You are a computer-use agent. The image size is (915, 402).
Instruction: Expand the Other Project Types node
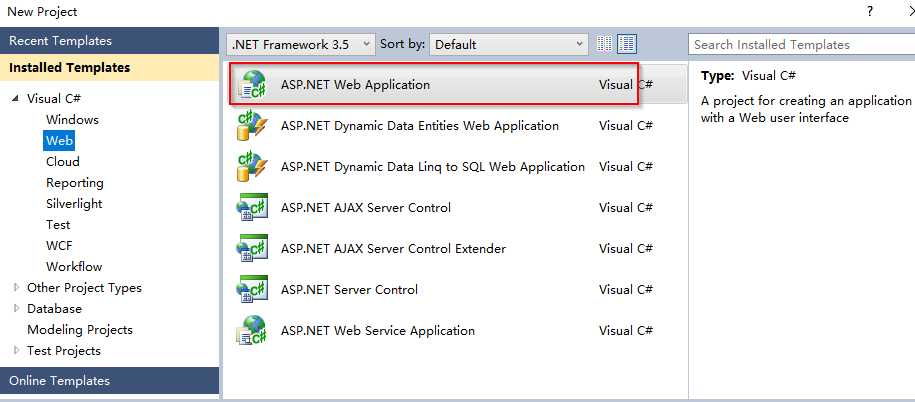(x=16, y=288)
